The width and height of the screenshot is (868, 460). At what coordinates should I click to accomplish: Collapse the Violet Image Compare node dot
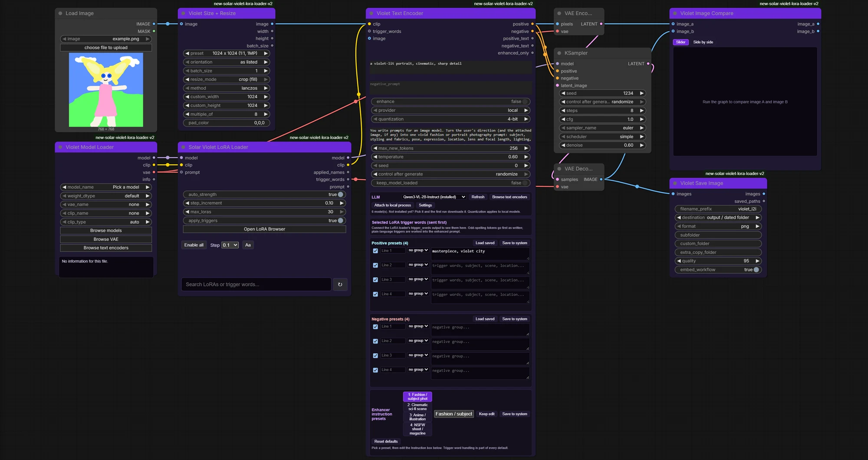pyautogui.click(x=675, y=13)
